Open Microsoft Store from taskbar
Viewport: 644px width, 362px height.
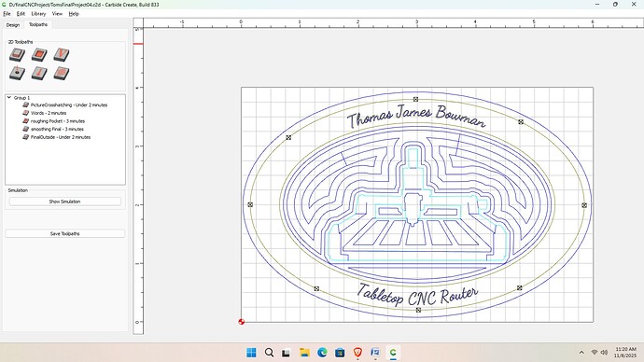coord(340,352)
